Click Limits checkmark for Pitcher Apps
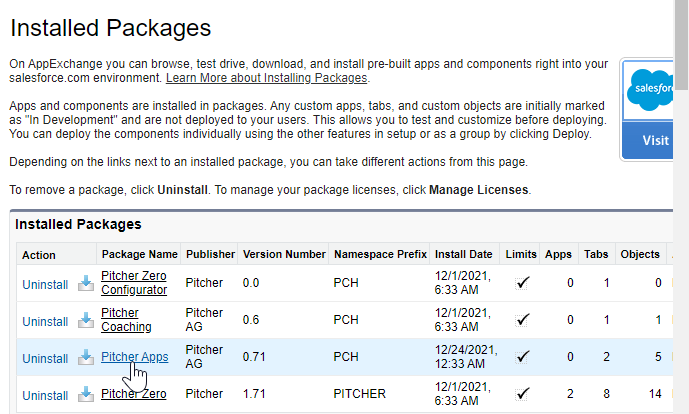This screenshot has height=414, width=689. (x=522, y=357)
